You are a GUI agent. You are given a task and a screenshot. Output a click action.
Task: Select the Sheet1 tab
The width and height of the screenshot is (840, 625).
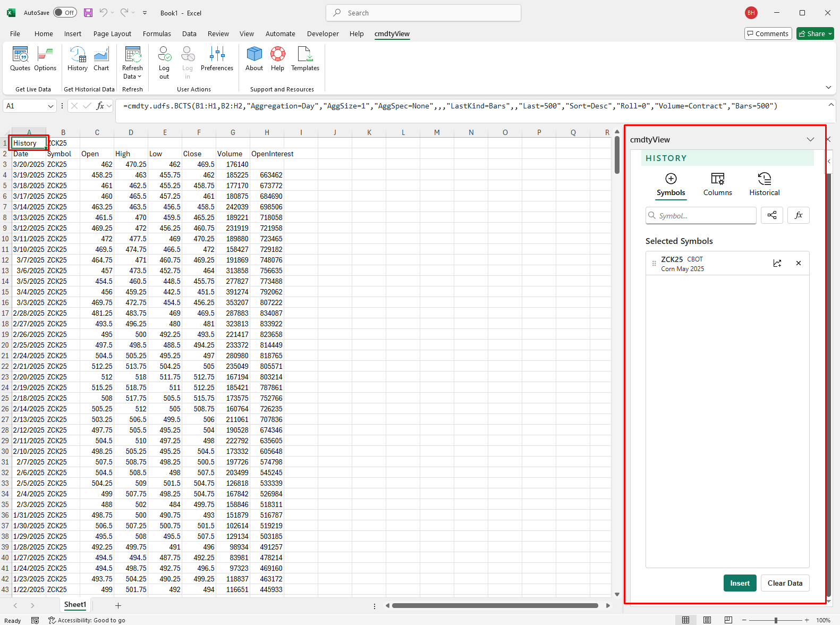[x=75, y=605]
